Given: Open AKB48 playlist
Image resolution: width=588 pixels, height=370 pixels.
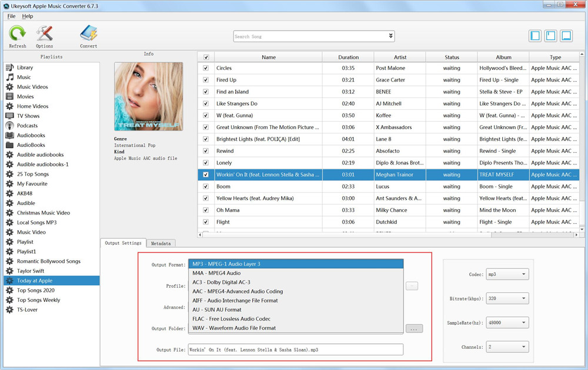Looking at the screenshot, I should click(51, 194).
